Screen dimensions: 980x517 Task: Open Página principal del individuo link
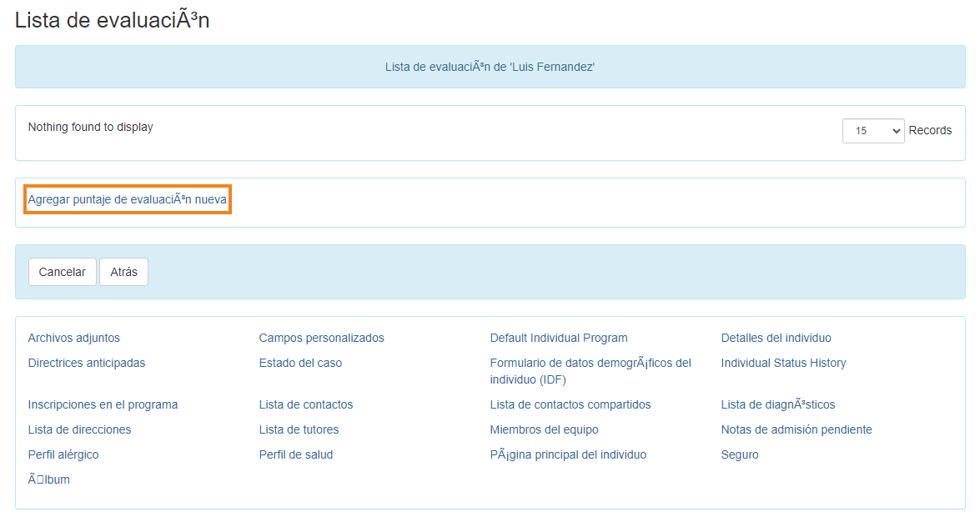[568, 454]
